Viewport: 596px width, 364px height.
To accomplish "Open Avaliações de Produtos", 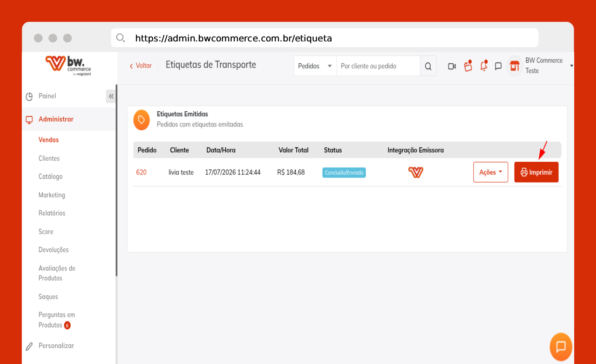I will pos(57,273).
